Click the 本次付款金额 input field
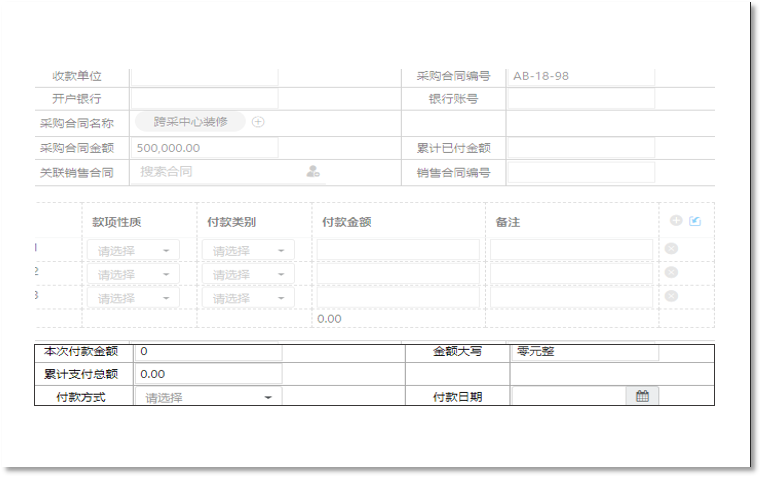 pos(208,352)
